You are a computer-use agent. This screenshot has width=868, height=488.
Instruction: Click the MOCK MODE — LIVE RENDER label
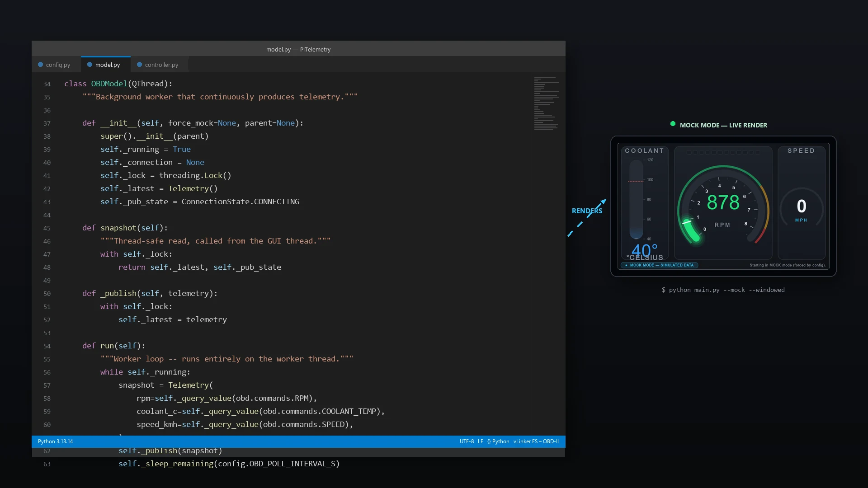(723, 125)
